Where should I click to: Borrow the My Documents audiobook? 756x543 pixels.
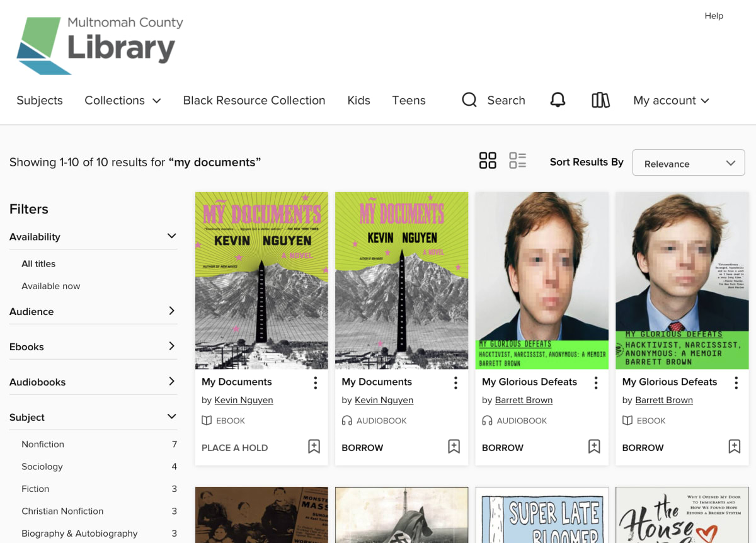coord(362,448)
